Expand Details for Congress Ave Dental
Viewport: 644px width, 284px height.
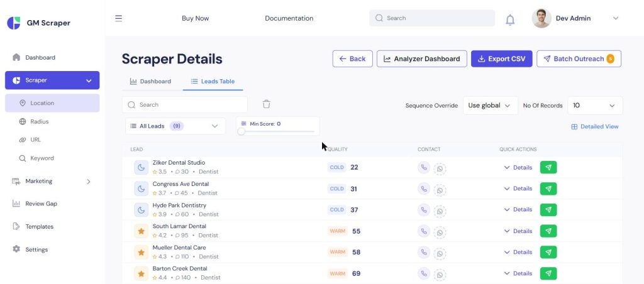click(x=518, y=188)
